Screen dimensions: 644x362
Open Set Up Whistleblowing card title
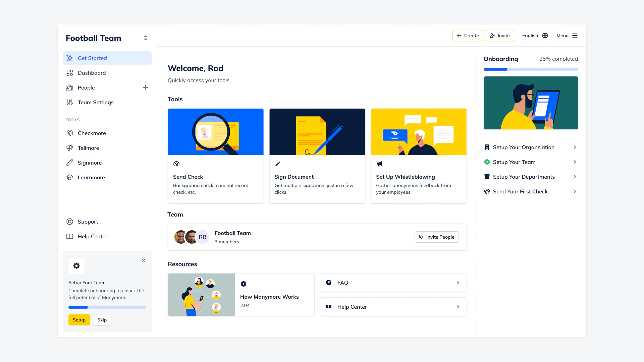point(406,177)
